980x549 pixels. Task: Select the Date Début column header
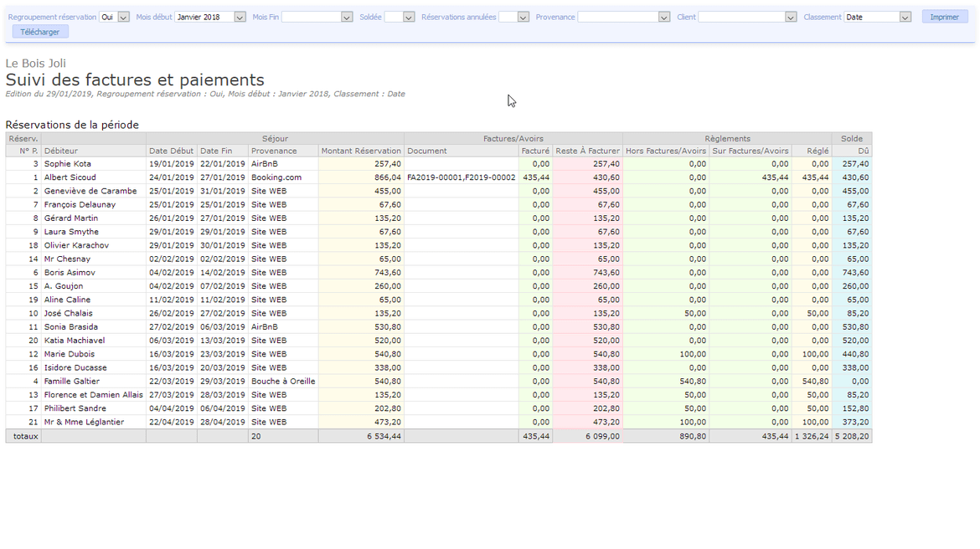tap(171, 151)
